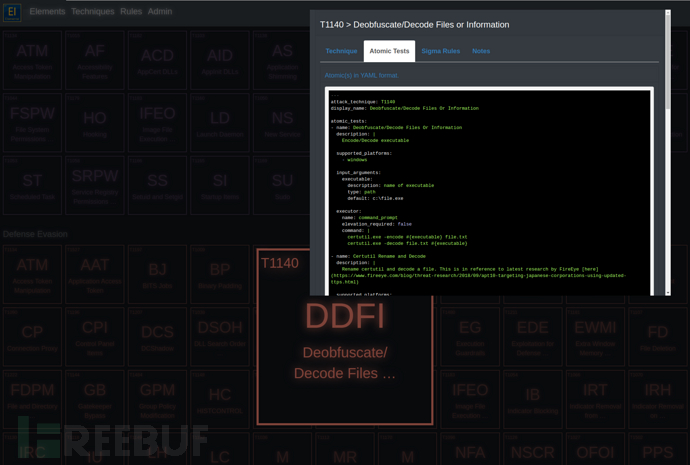Screen dimensions: 690x465
Task: Open the Elements menu
Action: [47, 11]
